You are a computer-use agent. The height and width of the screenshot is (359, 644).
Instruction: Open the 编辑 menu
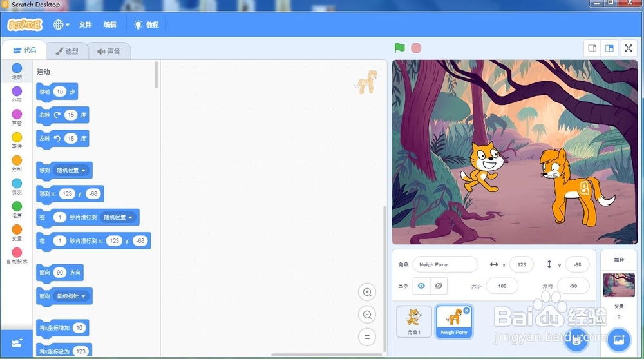(x=109, y=24)
